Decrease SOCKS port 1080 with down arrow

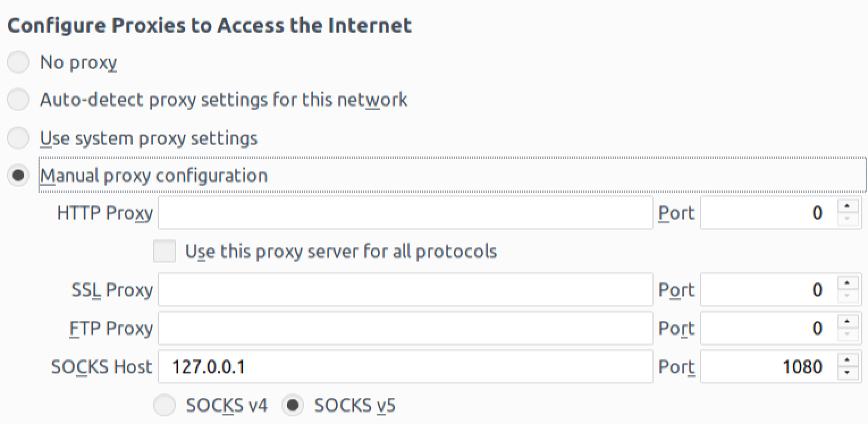pos(848,374)
